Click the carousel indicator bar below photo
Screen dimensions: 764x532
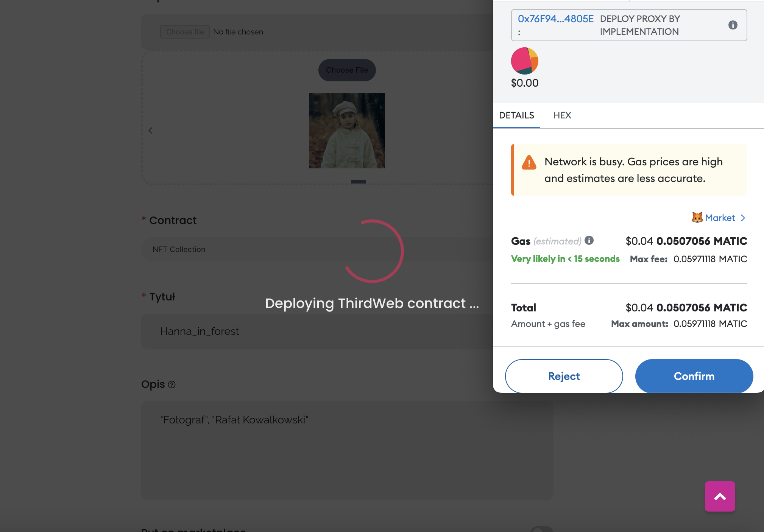pos(358,182)
